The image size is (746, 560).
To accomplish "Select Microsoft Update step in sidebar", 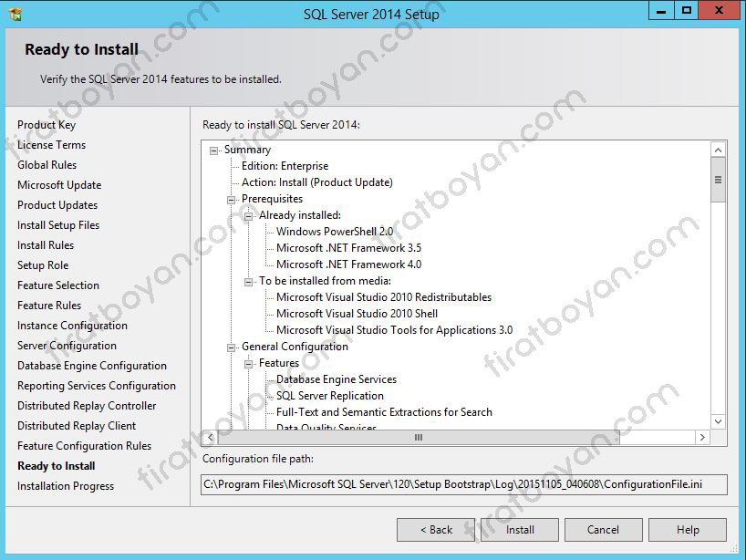I will [x=59, y=184].
